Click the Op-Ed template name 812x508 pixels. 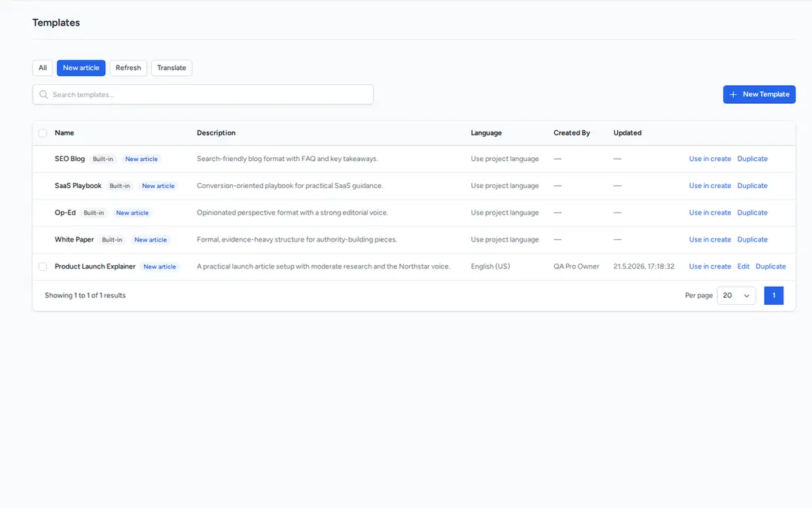click(x=65, y=212)
